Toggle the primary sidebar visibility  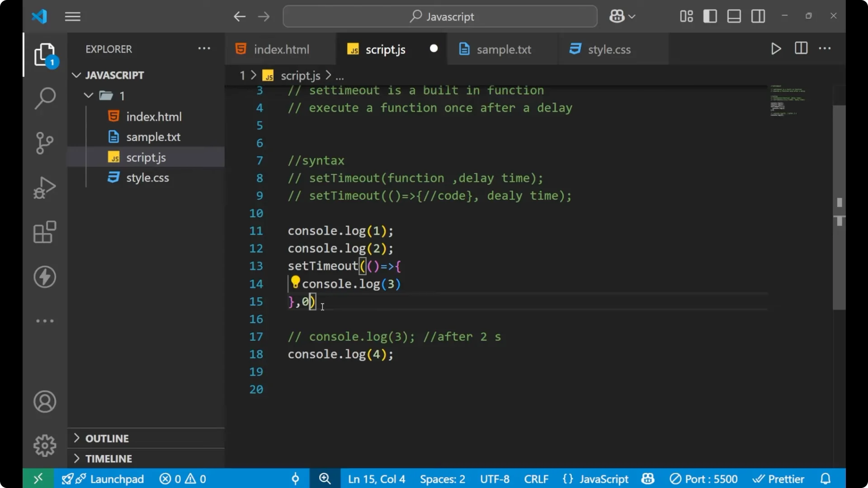[x=710, y=16]
